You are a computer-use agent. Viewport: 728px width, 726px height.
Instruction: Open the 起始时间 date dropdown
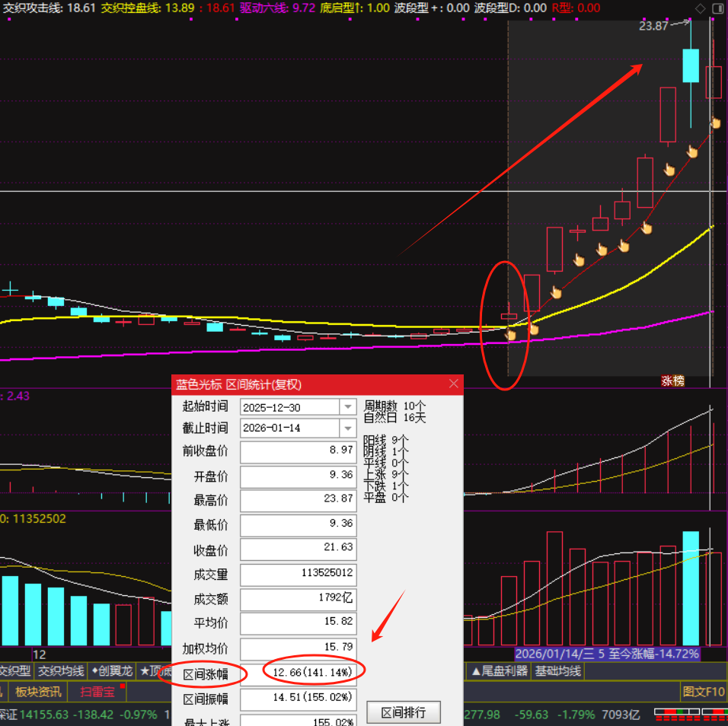click(349, 407)
